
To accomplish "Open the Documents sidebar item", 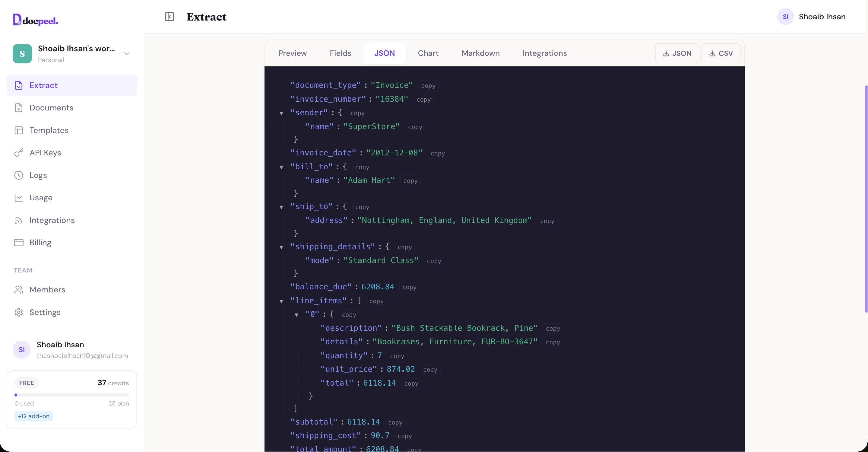I will pos(72,107).
